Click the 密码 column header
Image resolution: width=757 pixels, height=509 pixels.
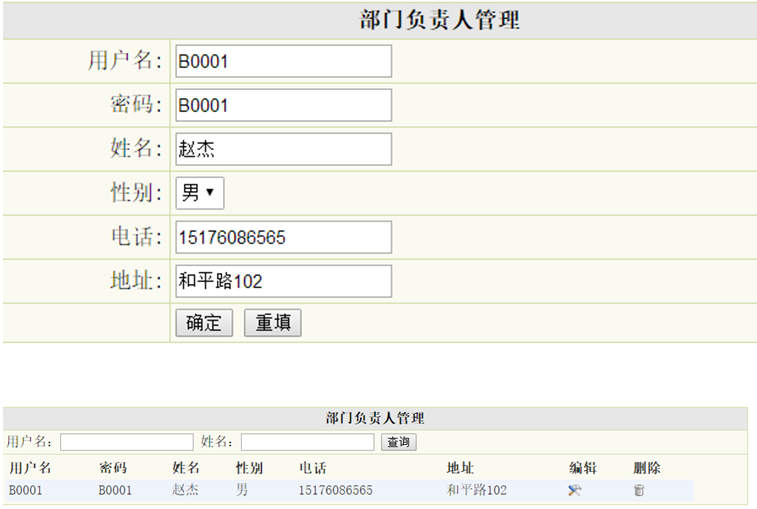112,467
